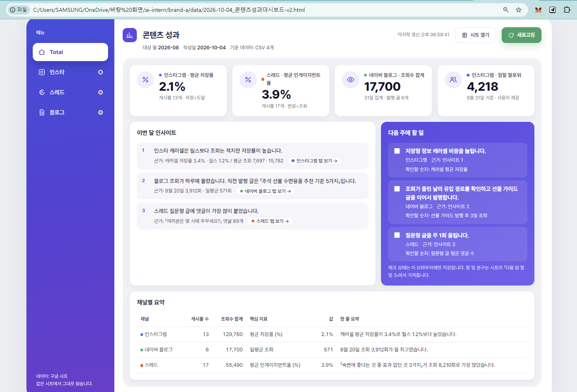The height and width of the screenshot is (392, 577).
Task: Click the 17,700 blog views value
Action: pyautogui.click(x=382, y=86)
